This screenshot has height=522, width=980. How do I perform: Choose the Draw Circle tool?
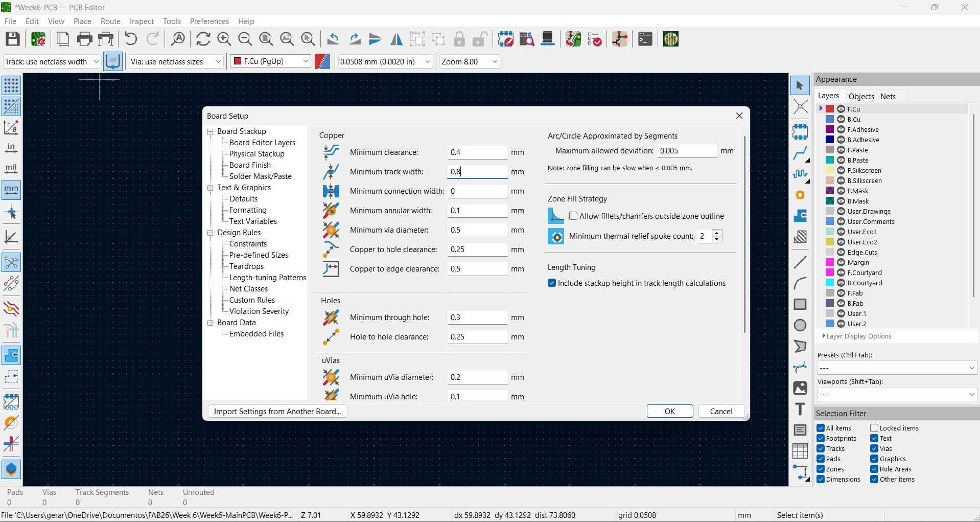800,325
